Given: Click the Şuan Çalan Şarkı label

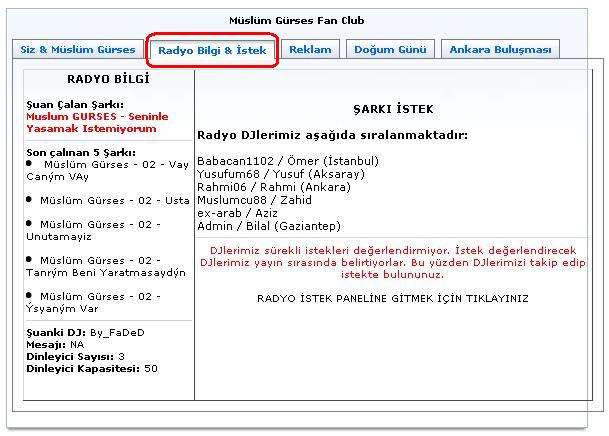Looking at the screenshot, I should pyautogui.click(x=75, y=104).
